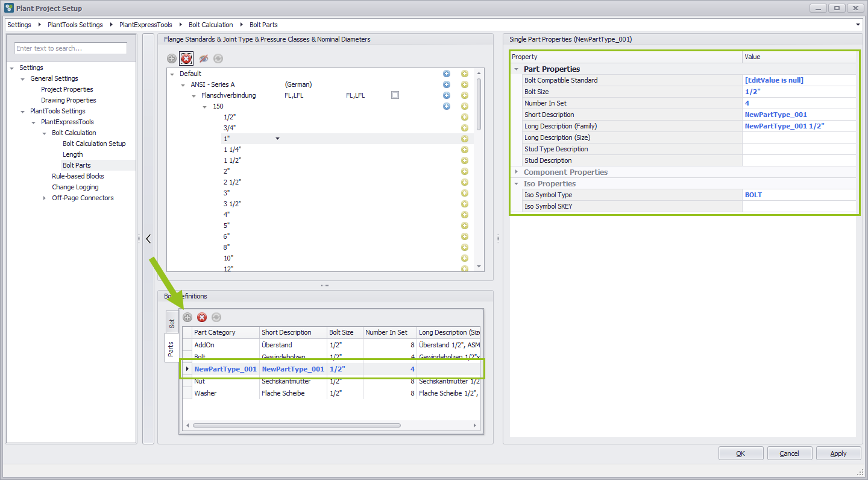Click yellow plus icon in the 150 row
This screenshot has width=868, height=480.
click(465, 106)
